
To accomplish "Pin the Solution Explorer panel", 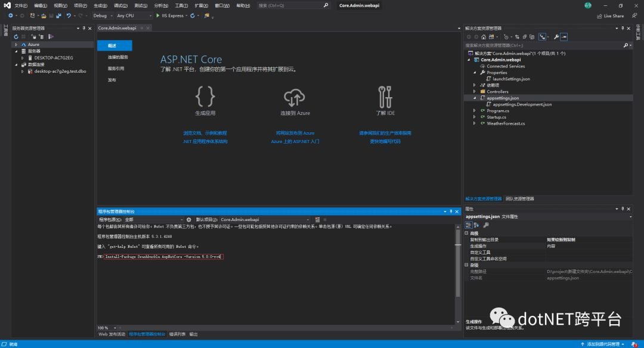I will [x=623, y=29].
